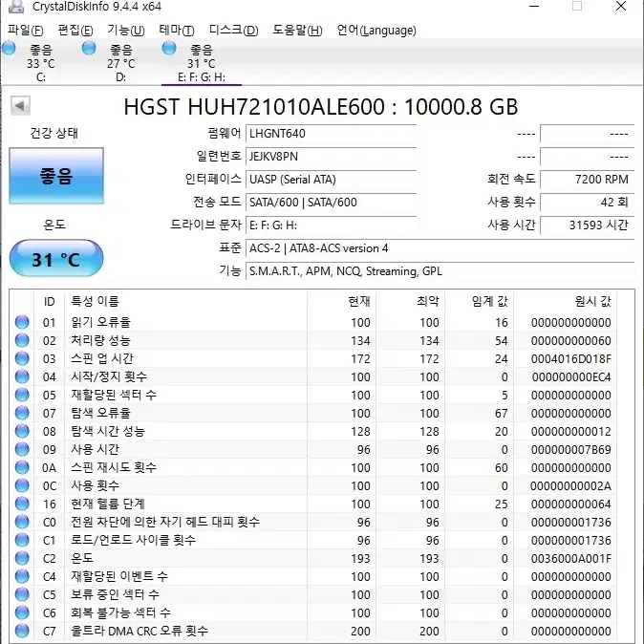
Task: Click the status orb for attribute 16 현재 헬륨 단계
Action: [x=22, y=504]
